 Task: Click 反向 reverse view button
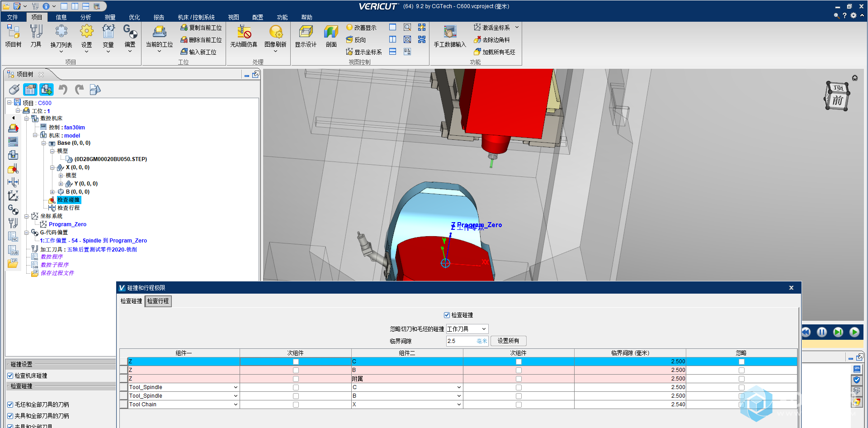coord(356,40)
